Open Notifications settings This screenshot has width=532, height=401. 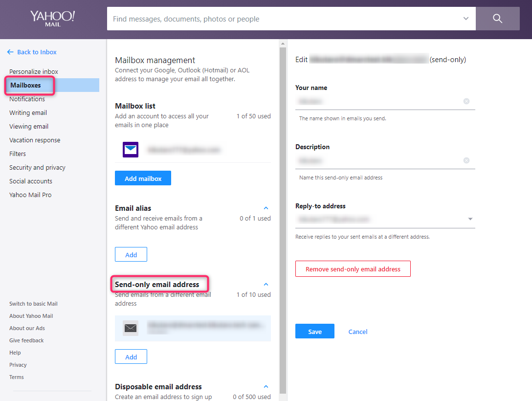click(27, 99)
